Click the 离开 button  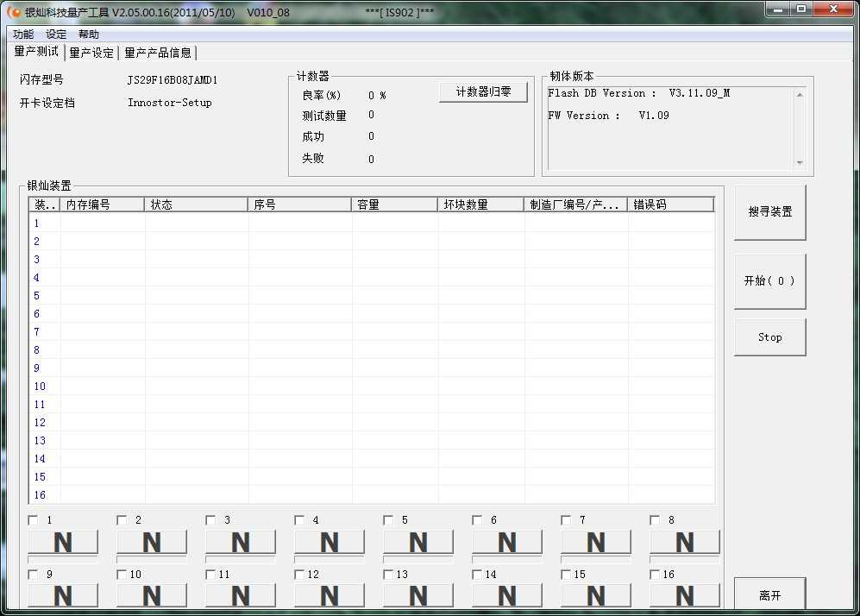pos(770,594)
